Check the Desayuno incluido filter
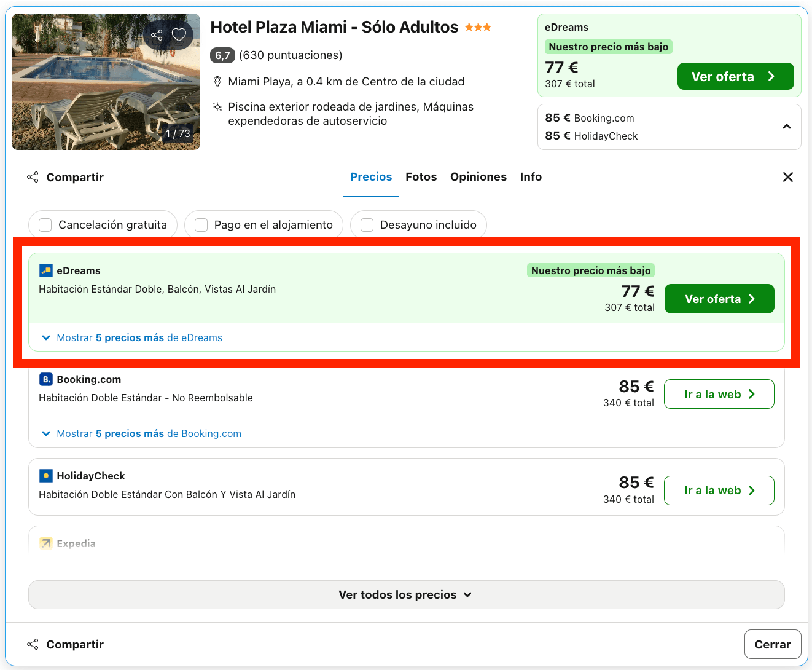Screen dimensions: 812x670 click(367, 225)
